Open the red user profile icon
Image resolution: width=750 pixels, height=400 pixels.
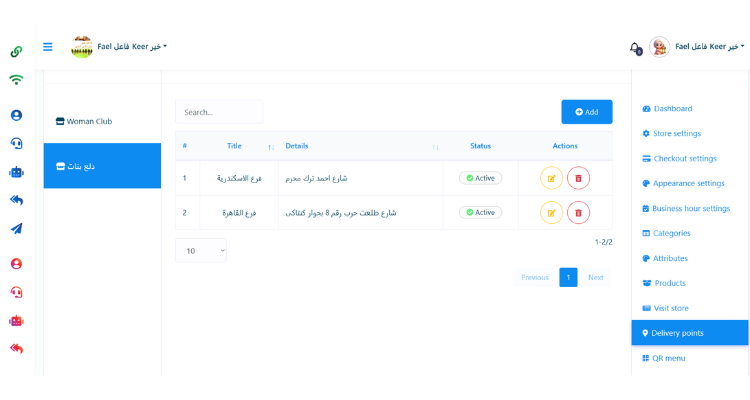click(16, 264)
